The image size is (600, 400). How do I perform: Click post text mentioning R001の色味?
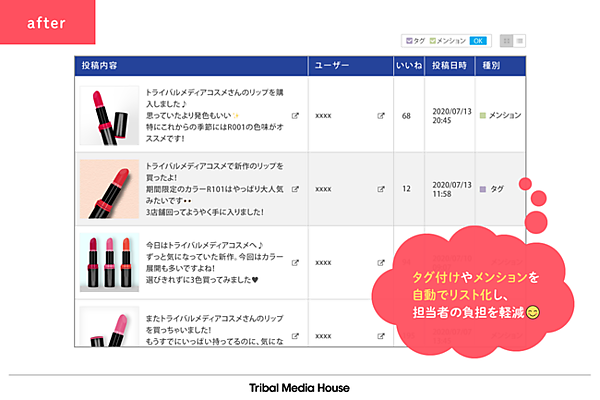click(215, 116)
